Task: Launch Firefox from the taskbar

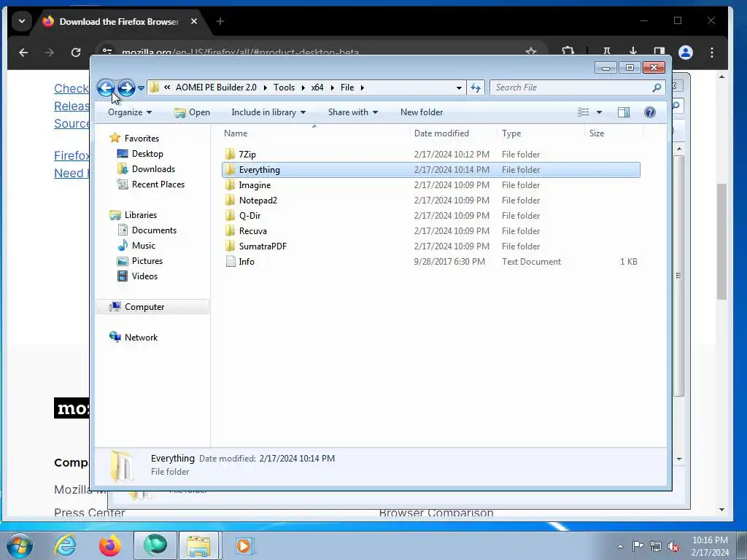Action: click(x=110, y=545)
